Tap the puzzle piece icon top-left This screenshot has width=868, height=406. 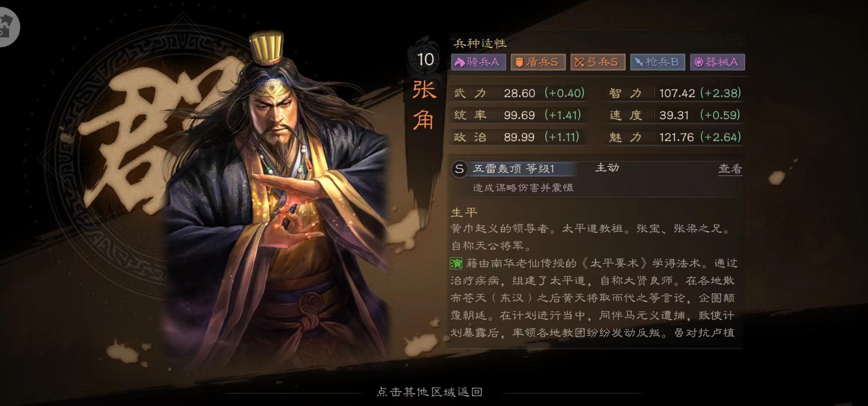[x=8, y=26]
